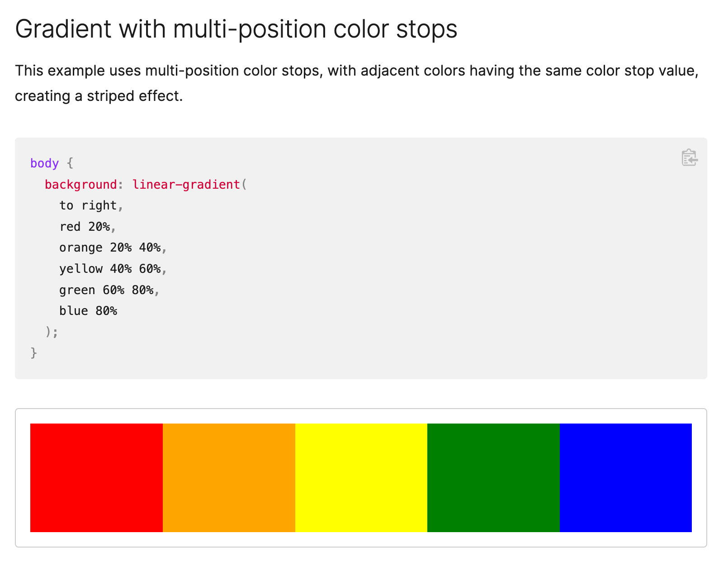Screen dimensions: 728x562
Task: Click the "to right" direction line
Action: (x=91, y=205)
